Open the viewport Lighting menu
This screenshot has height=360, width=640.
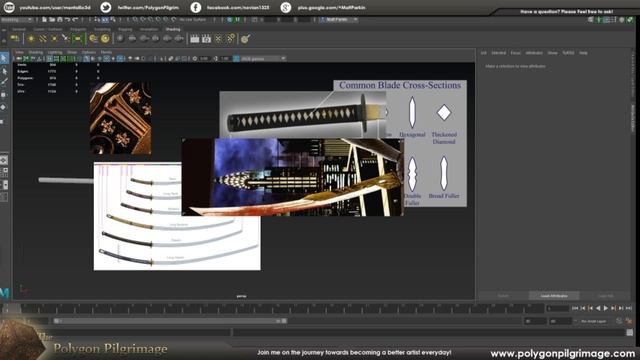55,52
